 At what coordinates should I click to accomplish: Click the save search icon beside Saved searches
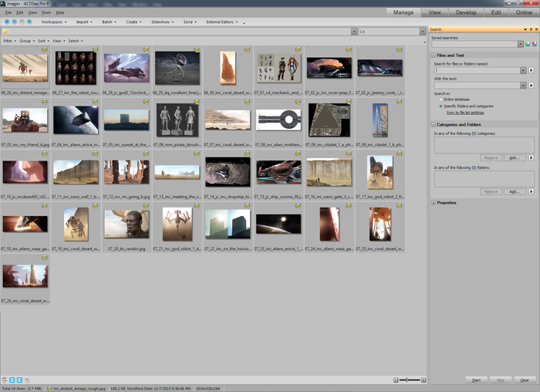point(527,44)
